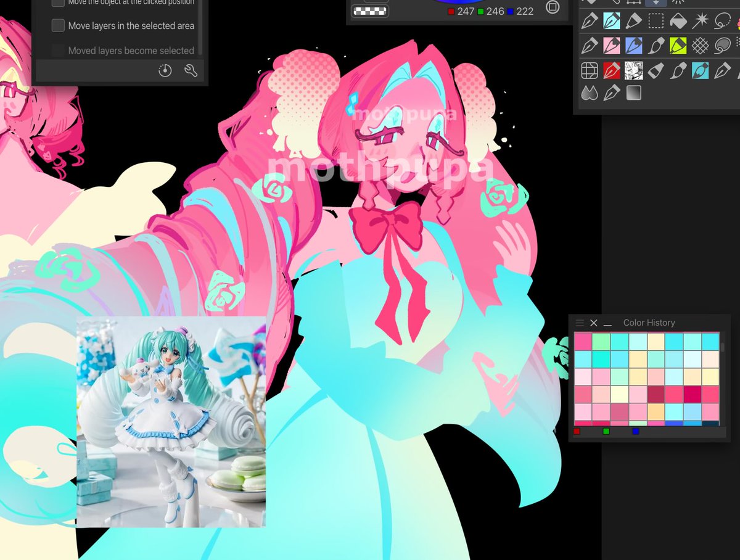The image size is (740, 560).
Task: Select the marker tool right of the cyan pen
Action: click(633, 21)
